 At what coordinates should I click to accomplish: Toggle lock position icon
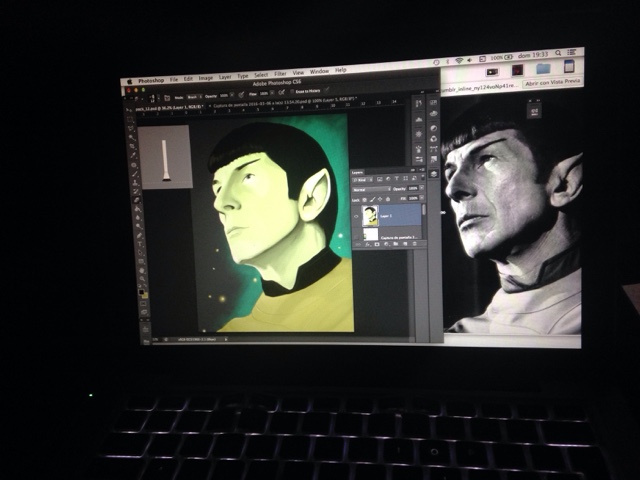pyautogui.click(x=380, y=199)
